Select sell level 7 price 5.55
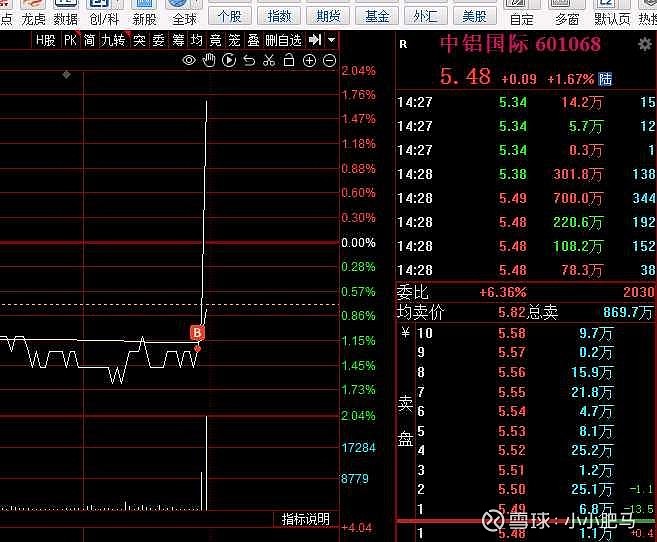The height and width of the screenshot is (542, 657). pos(512,392)
